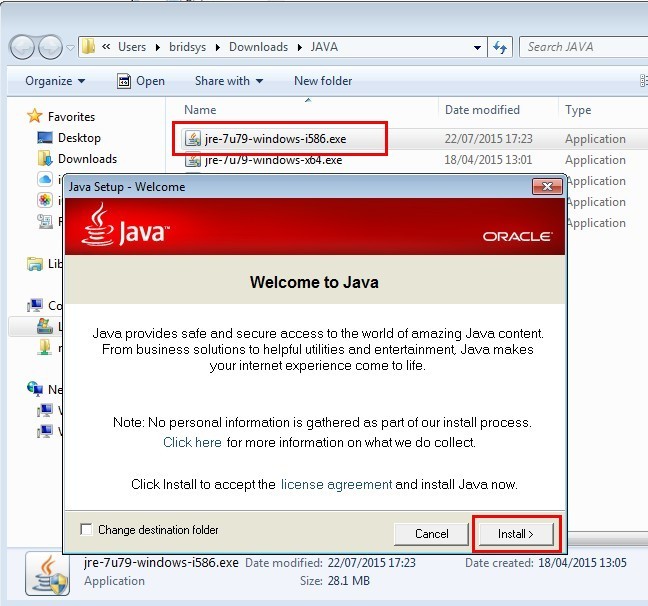648x606 pixels.
Task: Click the Local Disk drive icon
Action: [45, 326]
